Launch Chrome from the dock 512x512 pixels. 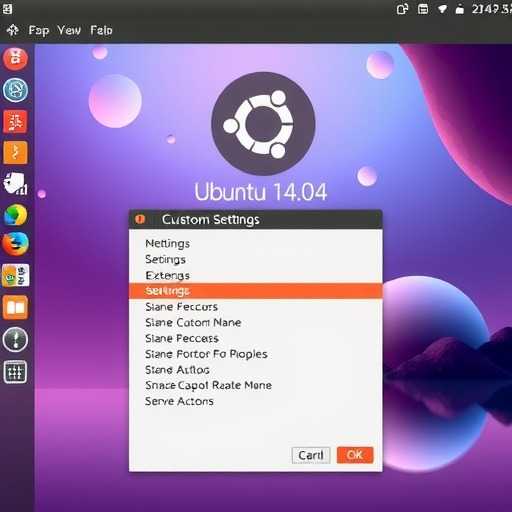tap(15, 215)
